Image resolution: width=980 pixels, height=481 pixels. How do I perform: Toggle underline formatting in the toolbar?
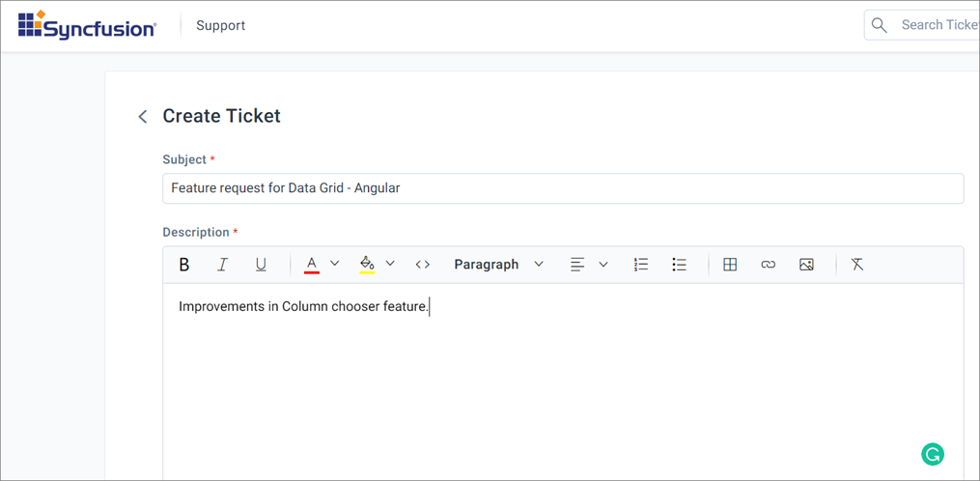pos(261,265)
